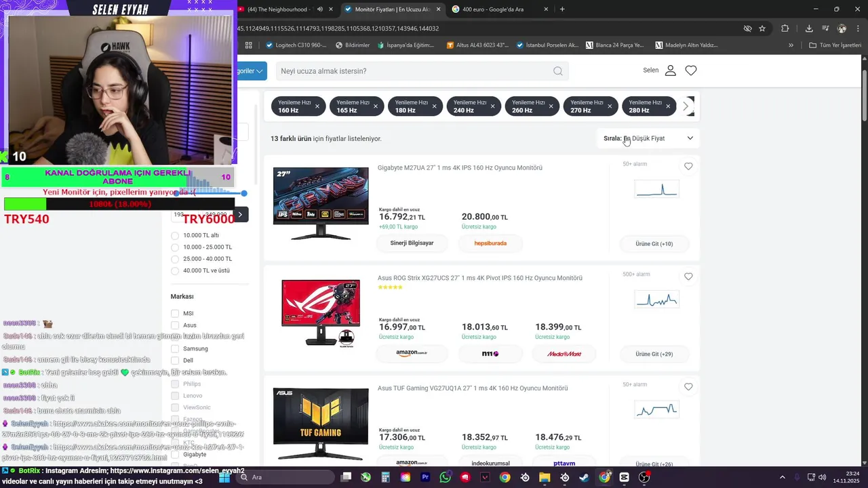The height and width of the screenshot is (488, 868).
Task: Open the Logitech C310 bookmark
Action: 296,45
